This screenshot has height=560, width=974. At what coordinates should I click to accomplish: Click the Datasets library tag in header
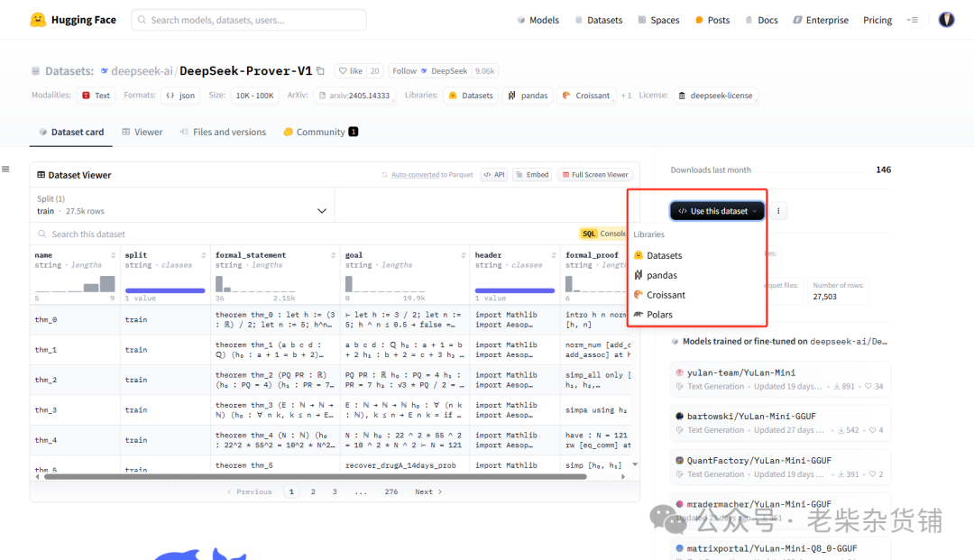click(471, 95)
